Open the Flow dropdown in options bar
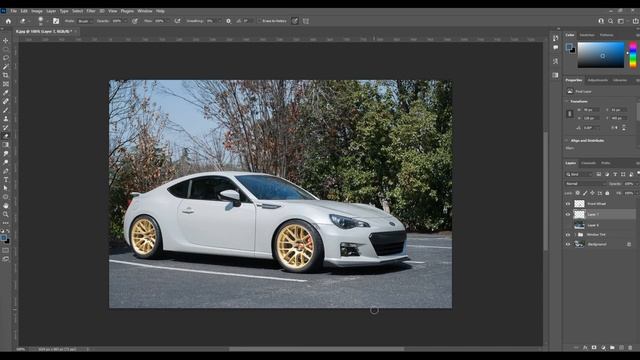 (x=168, y=21)
